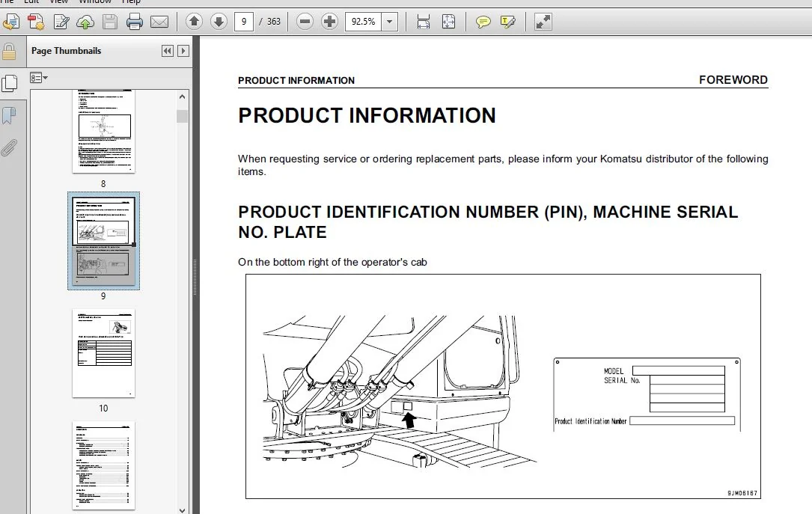
Task: Open the View menu
Action: point(58,1)
